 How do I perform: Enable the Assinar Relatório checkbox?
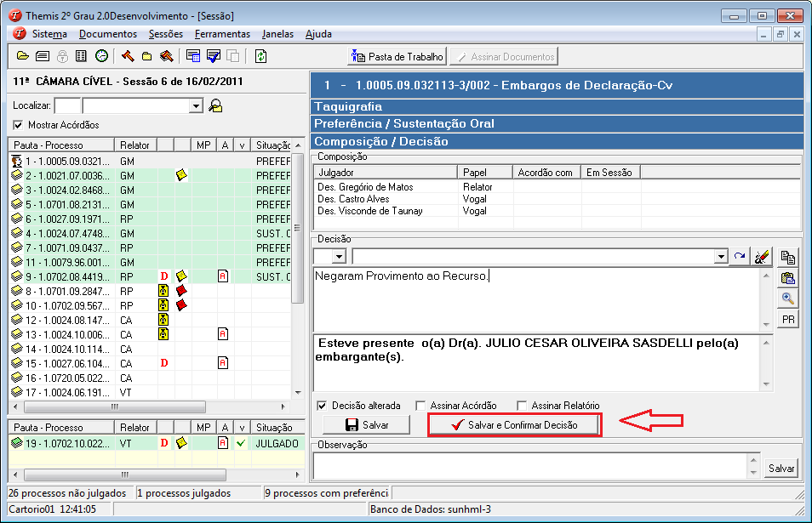pyautogui.click(x=522, y=406)
